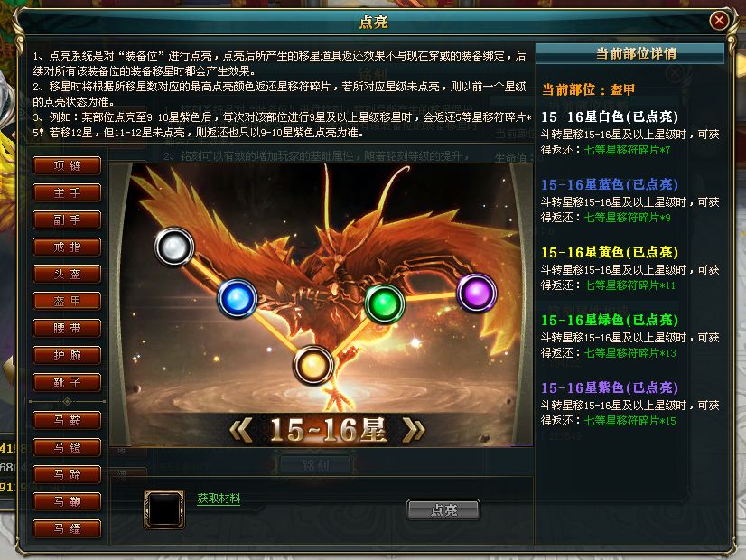746x560 pixels.
Task: Open the 获取材料 link
Action: pyautogui.click(x=219, y=499)
